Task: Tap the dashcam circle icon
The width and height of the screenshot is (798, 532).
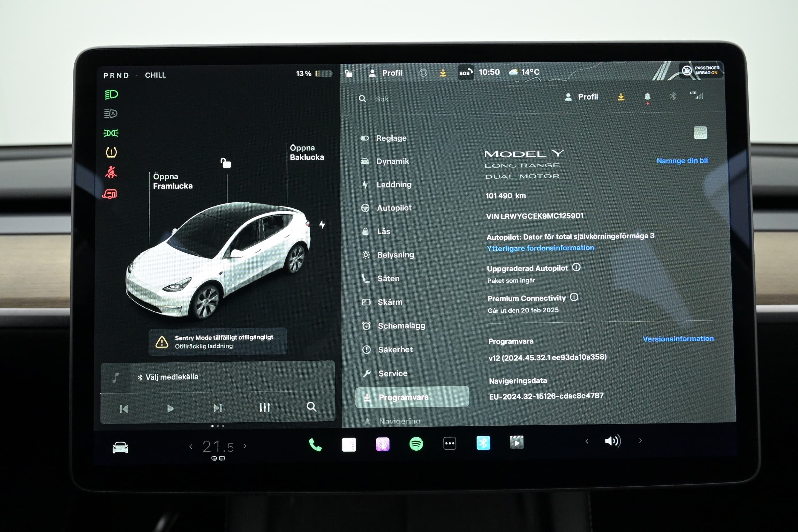Action: [423, 73]
